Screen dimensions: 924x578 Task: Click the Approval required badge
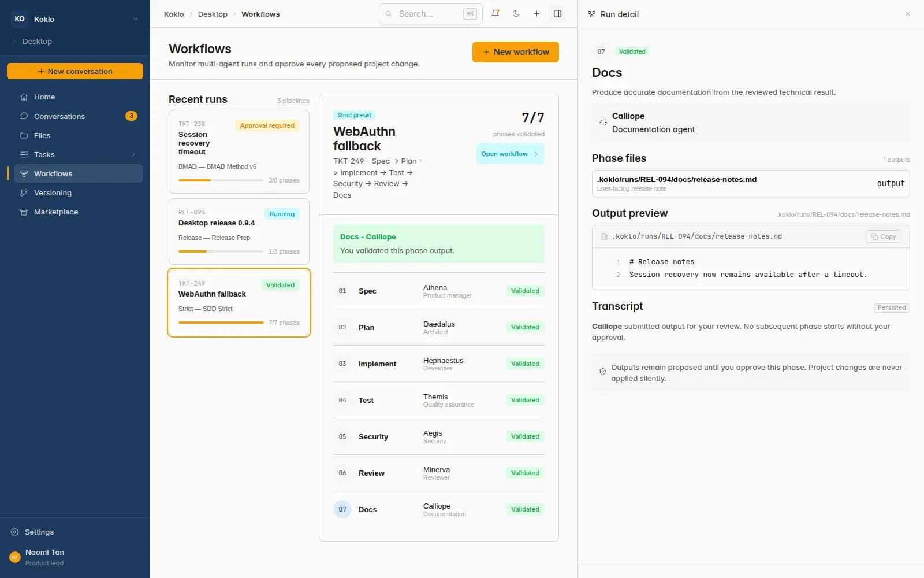(267, 125)
